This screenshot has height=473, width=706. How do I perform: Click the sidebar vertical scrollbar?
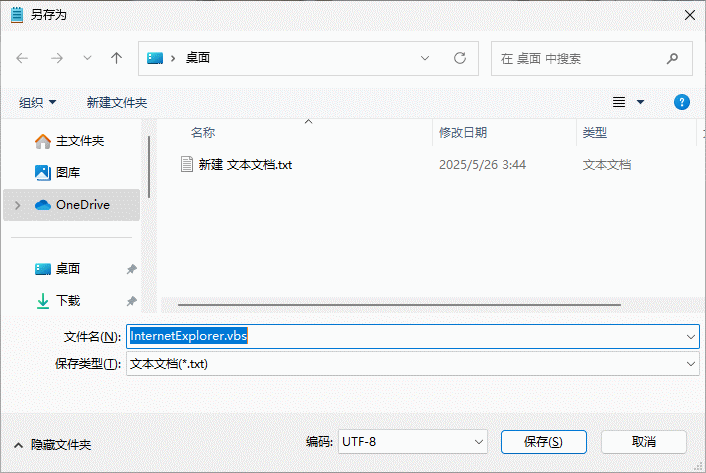pyautogui.click(x=149, y=167)
